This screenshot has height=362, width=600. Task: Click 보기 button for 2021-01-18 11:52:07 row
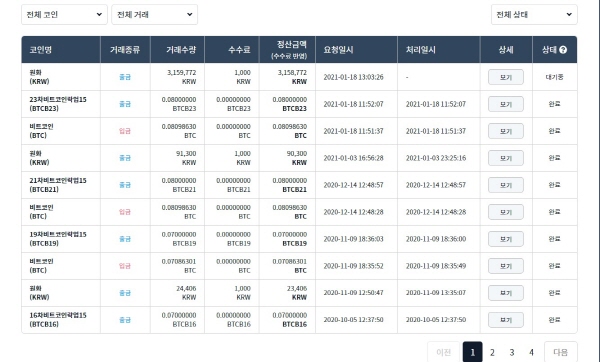tap(505, 104)
